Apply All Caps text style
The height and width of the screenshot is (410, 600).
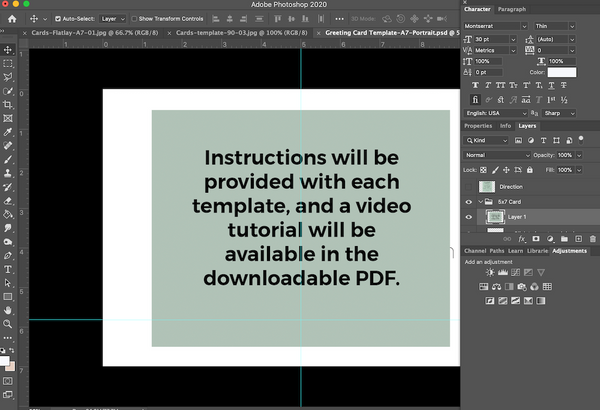coord(501,85)
